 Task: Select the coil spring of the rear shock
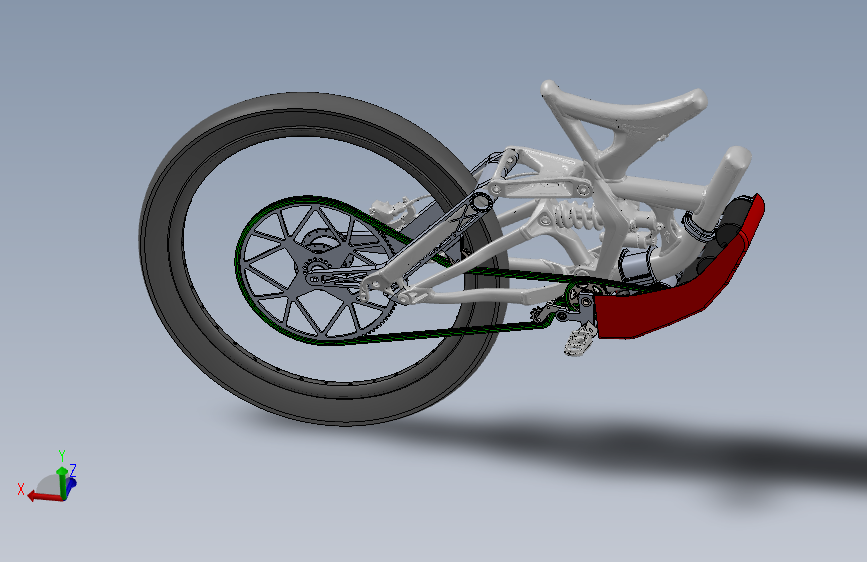point(577,216)
